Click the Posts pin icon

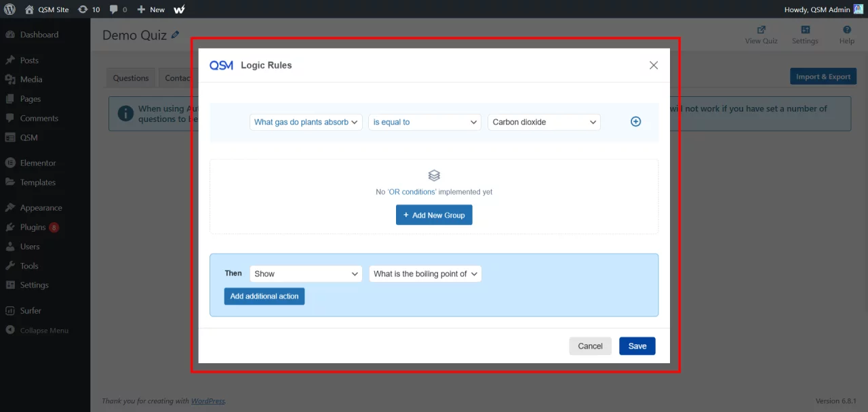click(x=10, y=60)
